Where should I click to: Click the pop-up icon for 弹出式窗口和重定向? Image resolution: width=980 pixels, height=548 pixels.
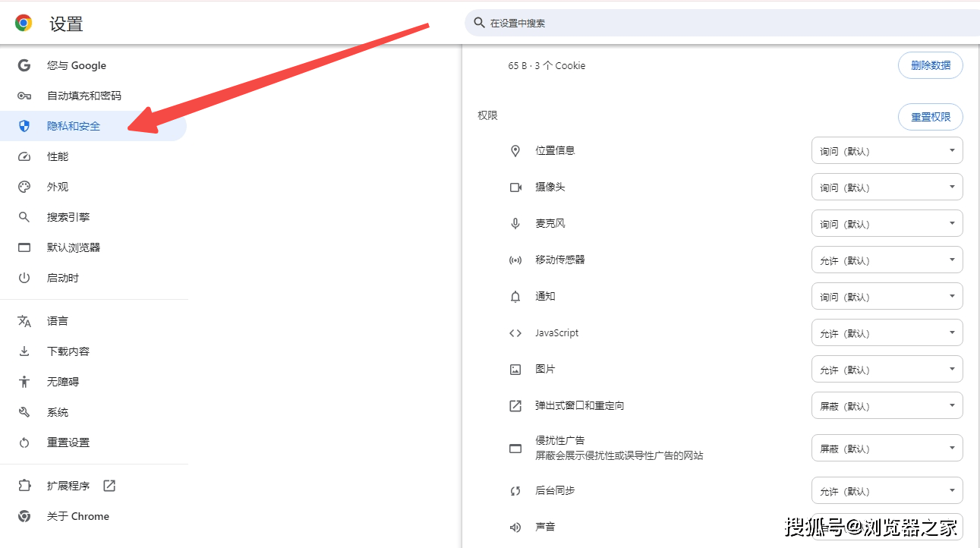click(x=515, y=406)
